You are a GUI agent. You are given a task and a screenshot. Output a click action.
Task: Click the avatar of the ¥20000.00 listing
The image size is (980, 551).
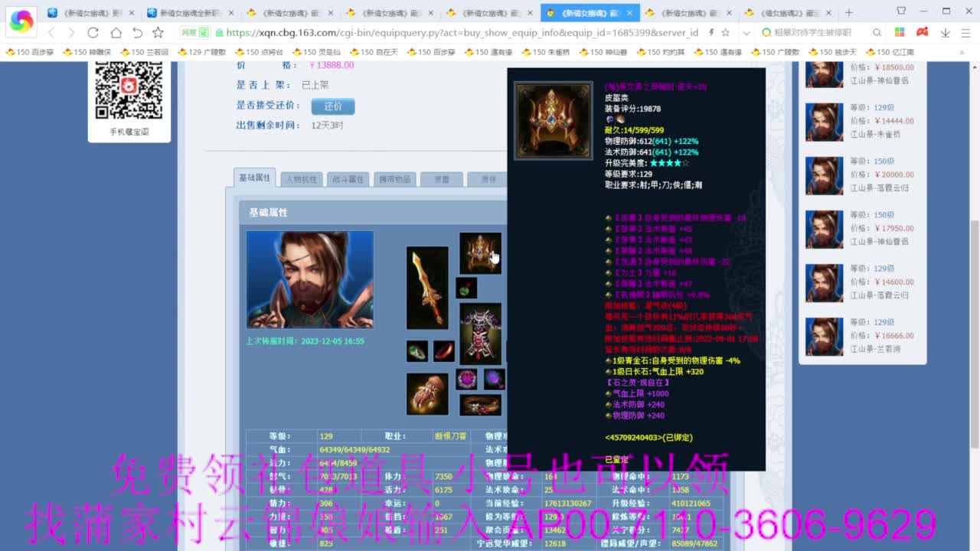(x=824, y=175)
